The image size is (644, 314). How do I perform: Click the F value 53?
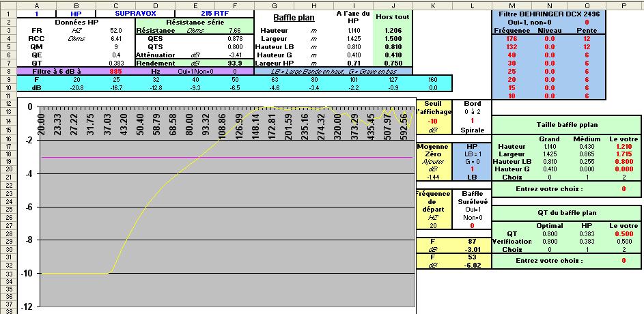point(472,257)
